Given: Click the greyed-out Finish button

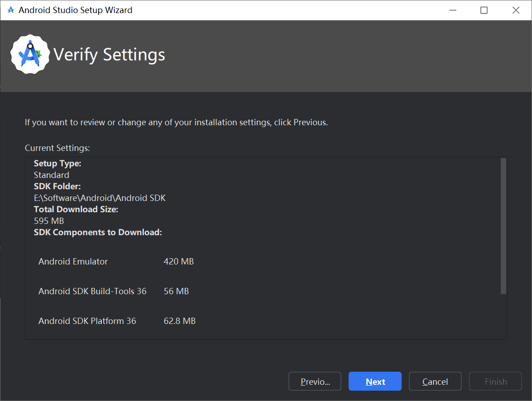Looking at the screenshot, I should point(495,382).
